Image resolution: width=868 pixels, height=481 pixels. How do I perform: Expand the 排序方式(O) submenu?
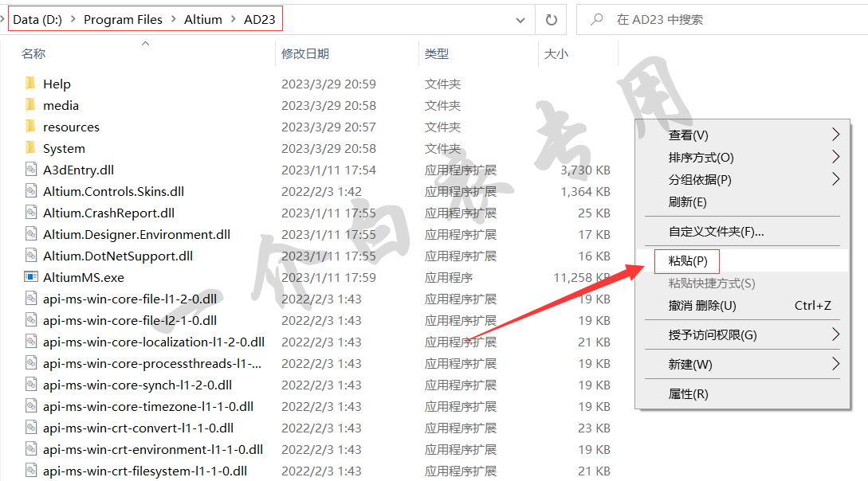pyautogui.click(x=836, y=157)
